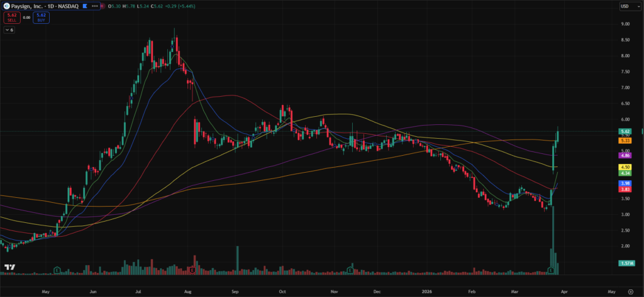Screen dimensions: 644x297
Task: Expand the collapsed 6 indicators legend
Action: coord(9,30)
